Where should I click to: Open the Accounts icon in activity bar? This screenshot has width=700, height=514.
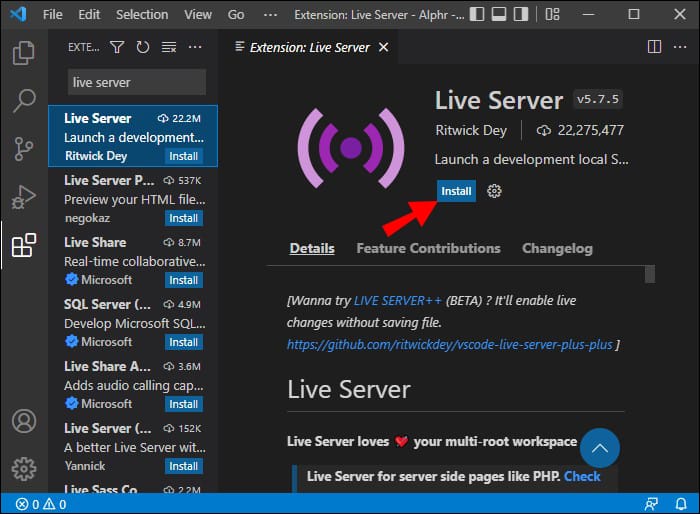[x=24, y=421]
